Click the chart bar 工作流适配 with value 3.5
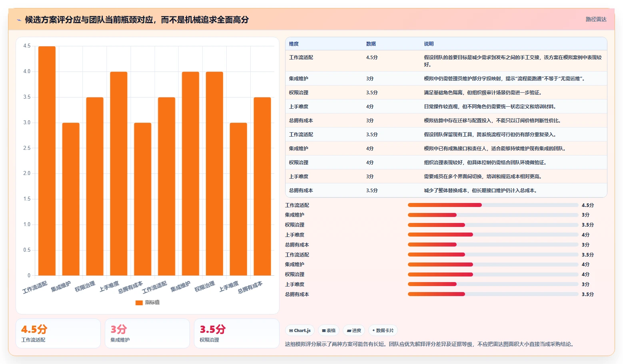This screenshot has width=623, height=364. pyautogui.click(x=166, y=186)
